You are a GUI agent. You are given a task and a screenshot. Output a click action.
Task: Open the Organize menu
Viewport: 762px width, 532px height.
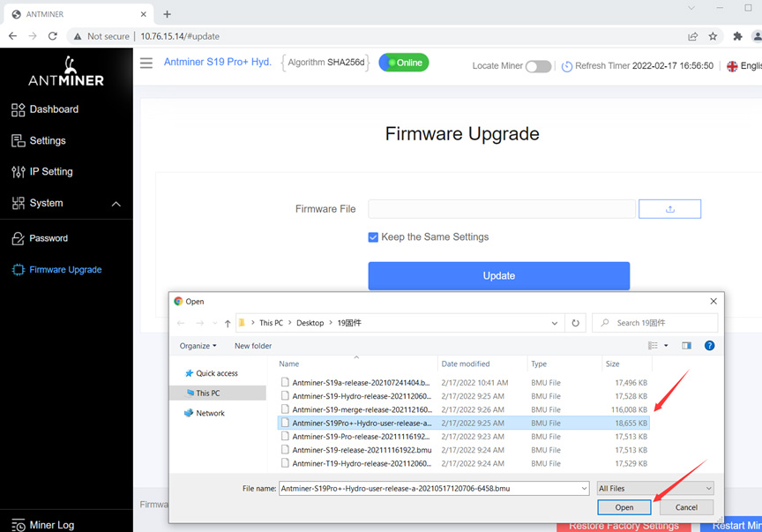point(197,345)
